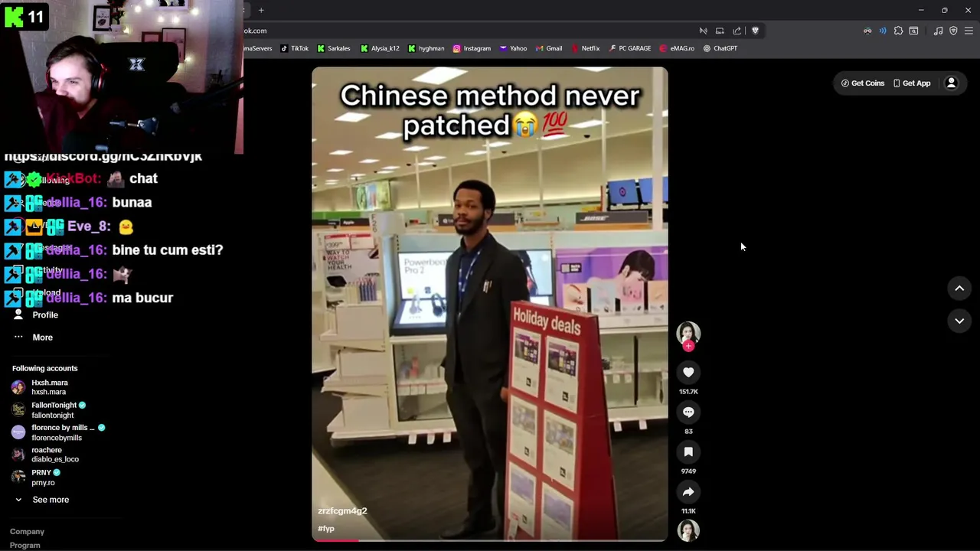Click the 'Following accounts' heading text

tap(44, 368)
